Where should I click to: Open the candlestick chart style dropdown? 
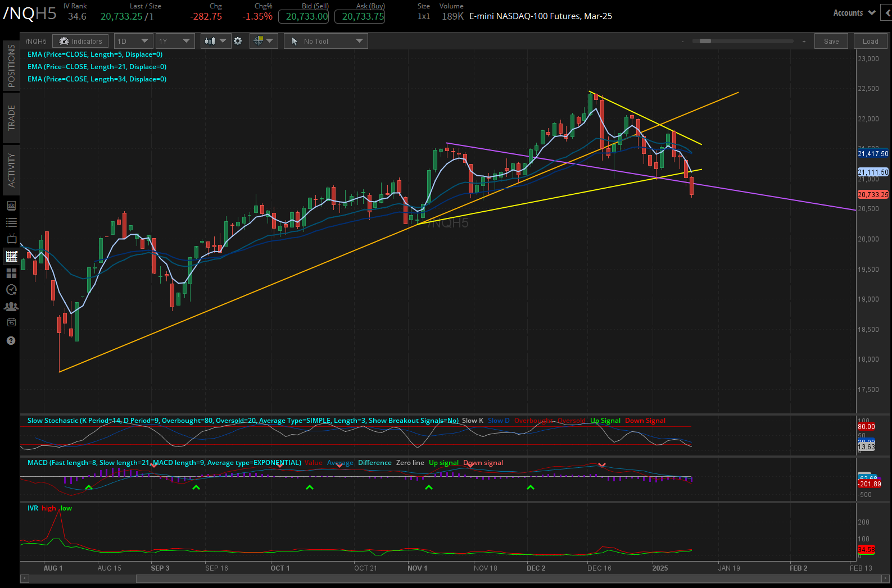(216, 41)
